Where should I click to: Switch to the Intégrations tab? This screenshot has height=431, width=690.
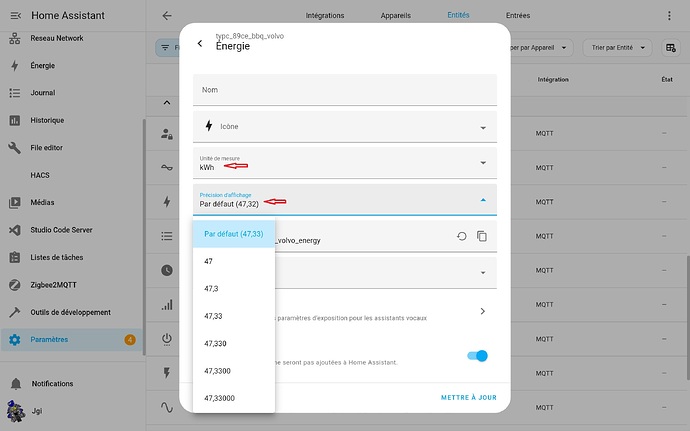pos(325,15)
